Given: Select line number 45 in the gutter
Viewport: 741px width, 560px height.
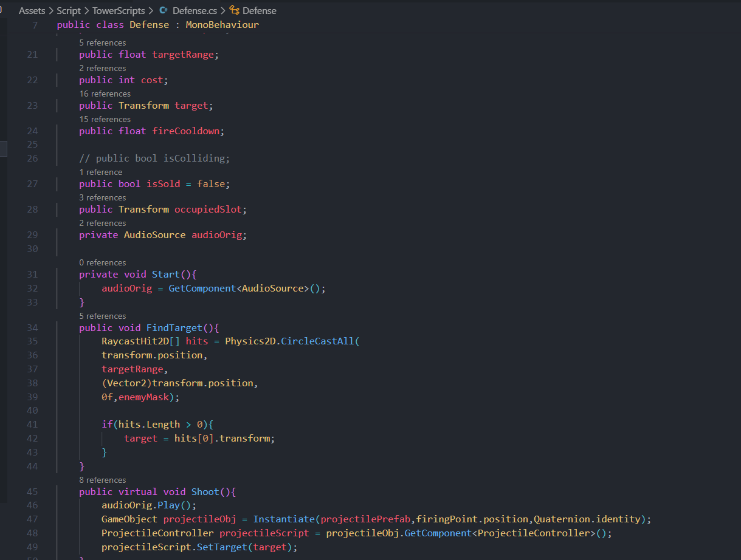Looking at the screenshot, I should 32,492.
